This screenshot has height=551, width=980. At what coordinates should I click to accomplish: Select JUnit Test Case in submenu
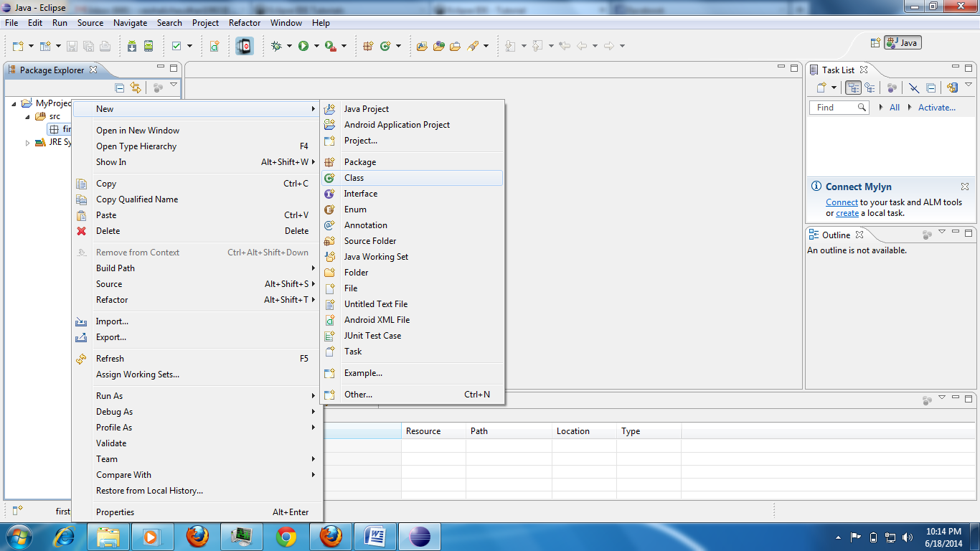coord(413,336)
